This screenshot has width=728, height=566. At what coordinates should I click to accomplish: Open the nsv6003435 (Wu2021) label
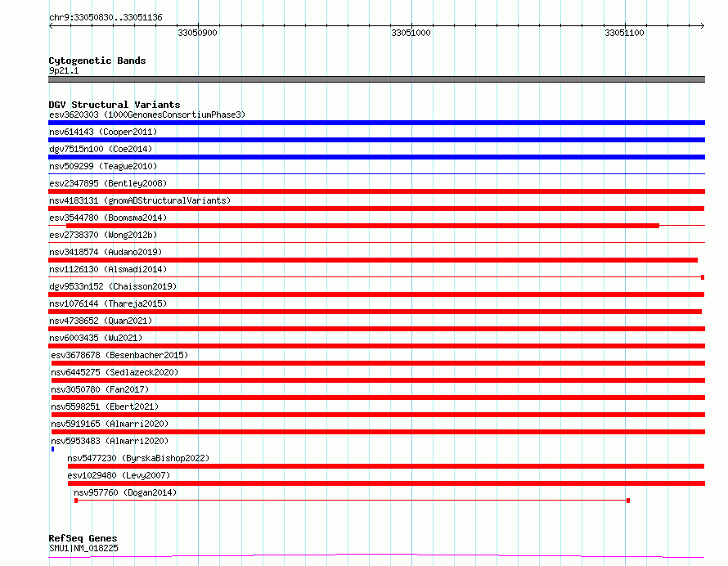coord(96,338)
